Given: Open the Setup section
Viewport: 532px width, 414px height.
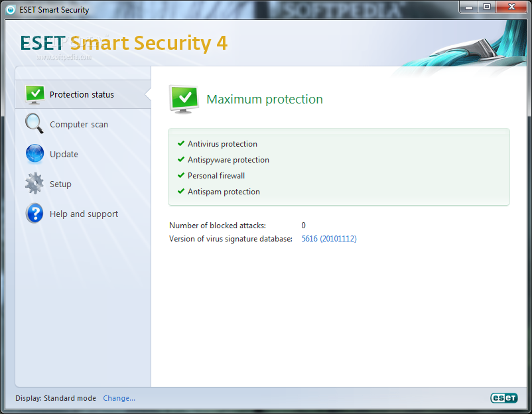Looking at the screenshot, I should pos(83,184).
